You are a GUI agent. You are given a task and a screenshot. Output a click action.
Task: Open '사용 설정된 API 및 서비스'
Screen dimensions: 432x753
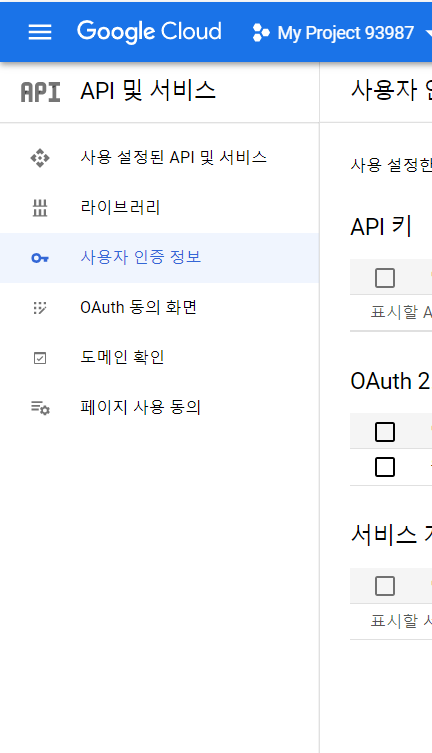[x=173, y=158]
